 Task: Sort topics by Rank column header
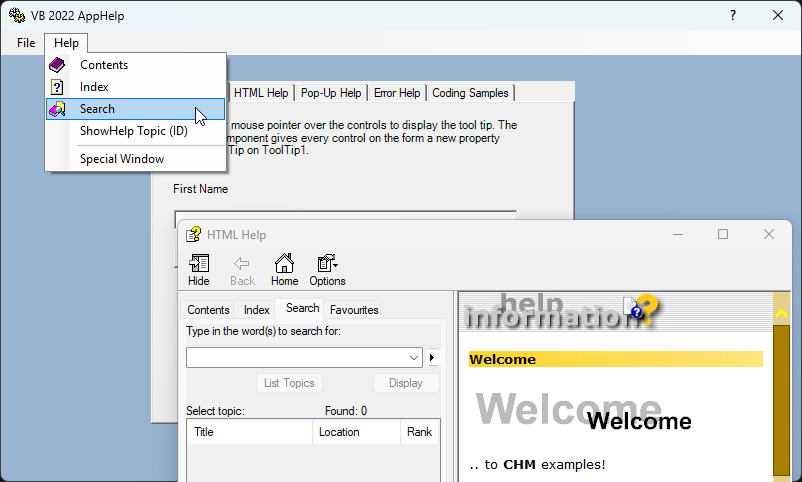(x=419, y=432)
